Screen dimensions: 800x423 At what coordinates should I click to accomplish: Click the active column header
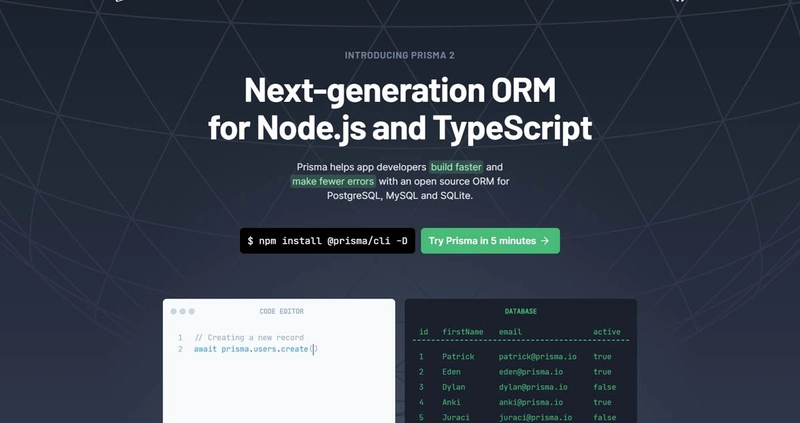(607, 332)
